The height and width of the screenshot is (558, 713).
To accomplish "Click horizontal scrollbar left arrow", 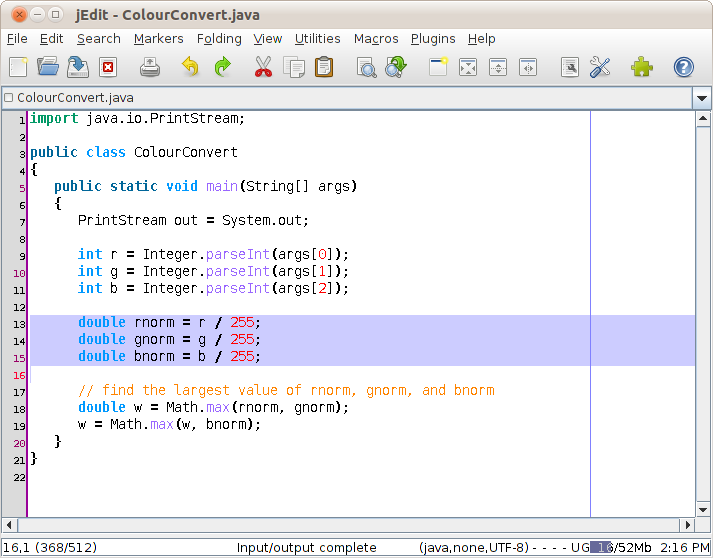I will [10, 525].
